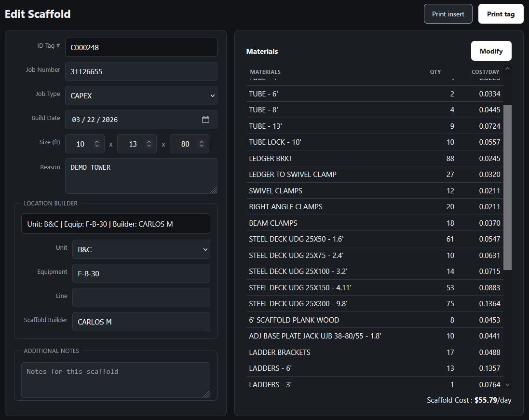This screenshot has width=529, height=420.
Task: Click the empty Line input field
Action: pos(141,298)
